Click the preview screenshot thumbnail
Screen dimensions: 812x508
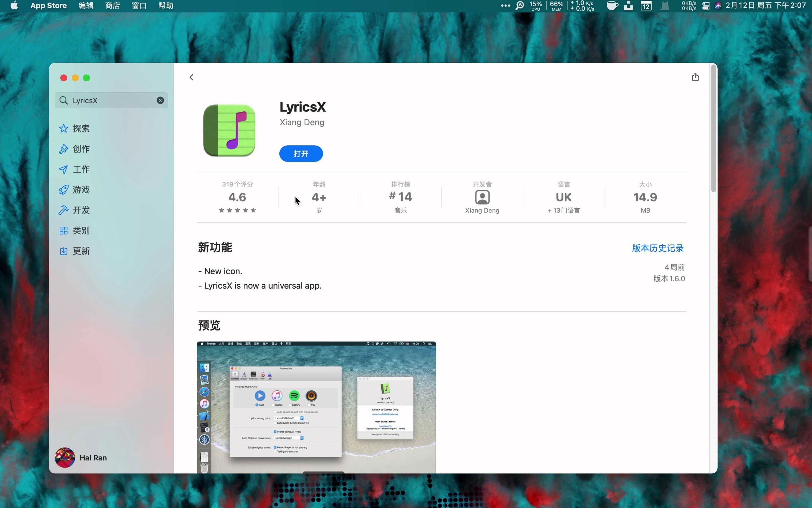point(316,408)
